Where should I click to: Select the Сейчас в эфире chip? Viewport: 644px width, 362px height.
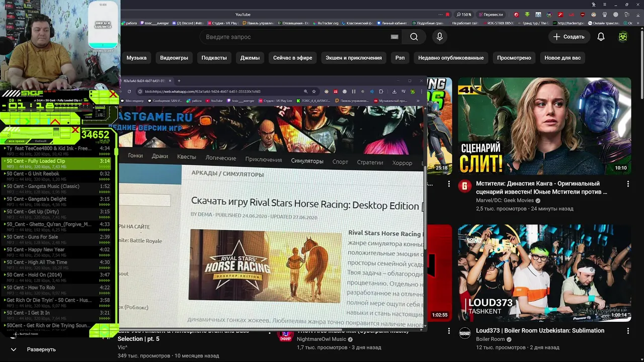coord(292,58)
